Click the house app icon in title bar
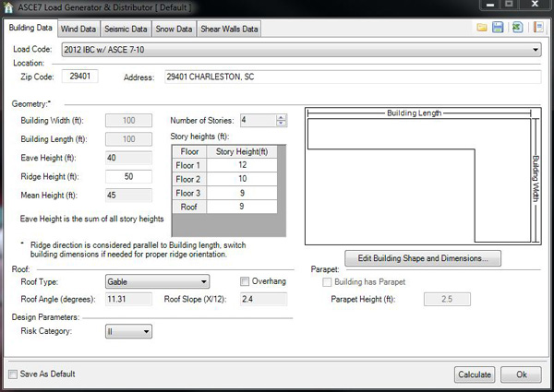554x392 pixels. coord(7,7)
